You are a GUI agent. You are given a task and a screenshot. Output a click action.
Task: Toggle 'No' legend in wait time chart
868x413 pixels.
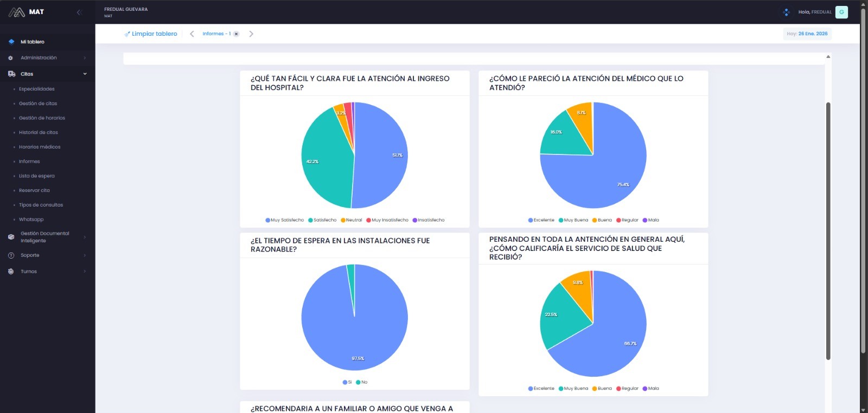(x=361, y=382)
